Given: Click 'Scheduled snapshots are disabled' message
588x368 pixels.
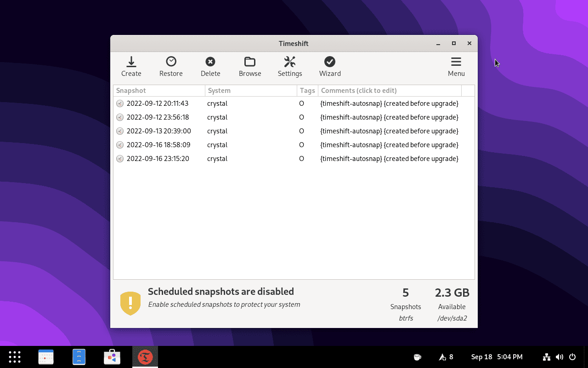Looking at the screenshot, I should point(221,292).
